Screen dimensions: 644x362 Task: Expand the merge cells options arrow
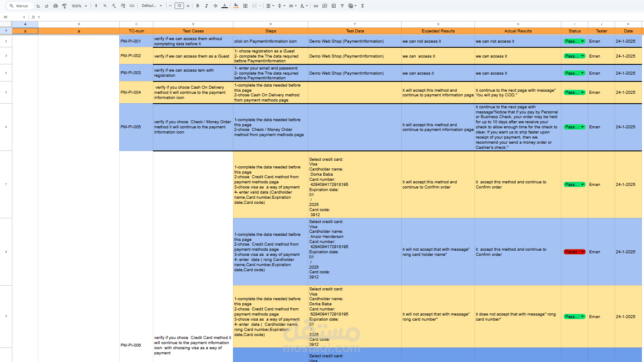pyautogui.click(x=260, y=6)
